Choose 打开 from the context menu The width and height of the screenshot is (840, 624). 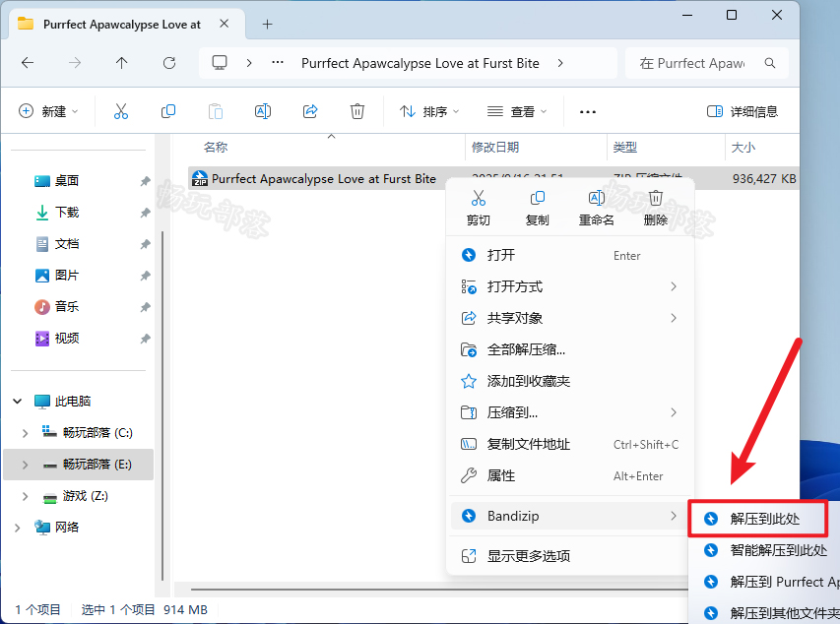click(x=570, y=255)
